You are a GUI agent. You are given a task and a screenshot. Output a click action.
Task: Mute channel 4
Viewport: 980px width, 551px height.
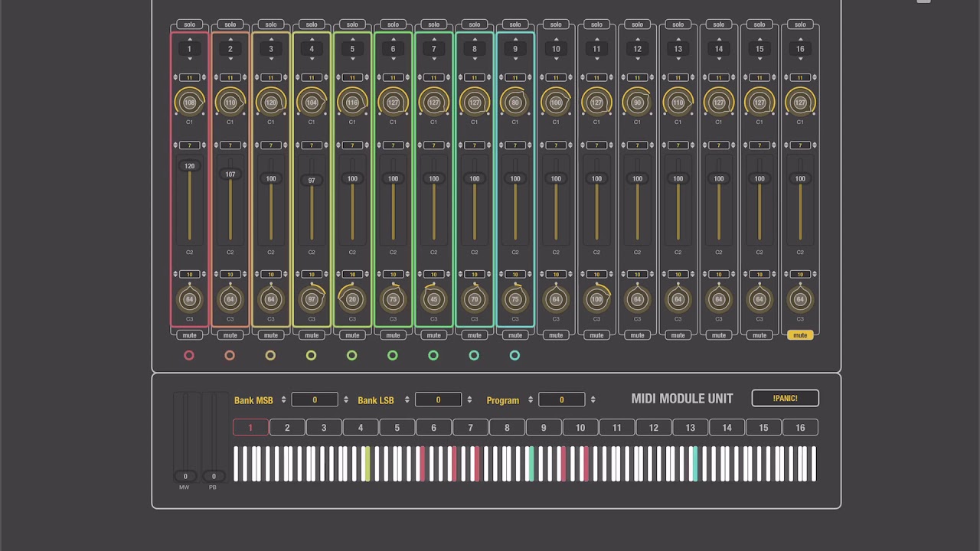click(x=312, y=335)
